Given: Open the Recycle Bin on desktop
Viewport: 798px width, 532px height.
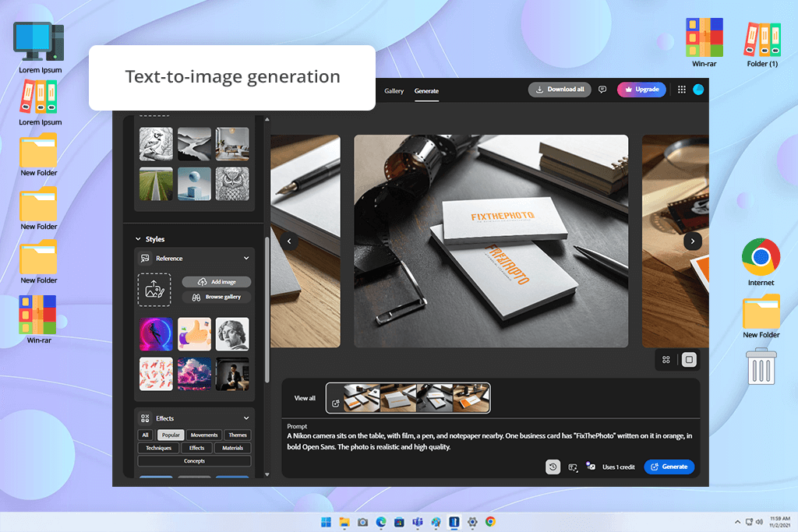Looking at the screenshot, I should point(761,366).
